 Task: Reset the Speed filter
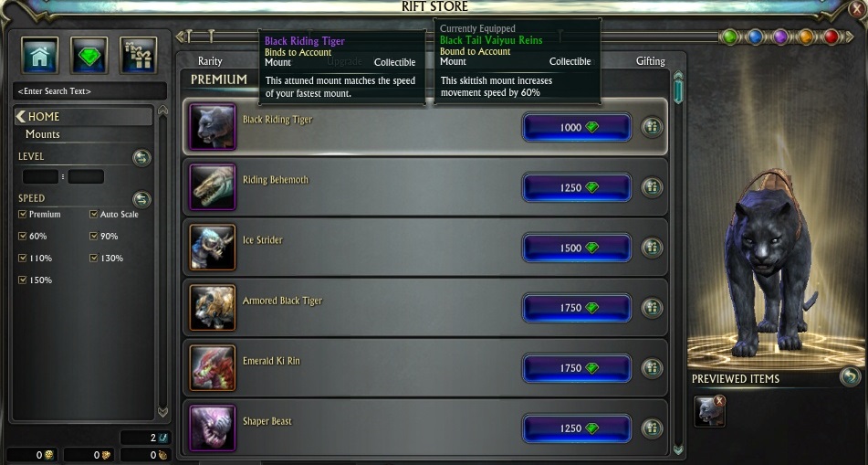pyautogui.click(x=141, y=199)
